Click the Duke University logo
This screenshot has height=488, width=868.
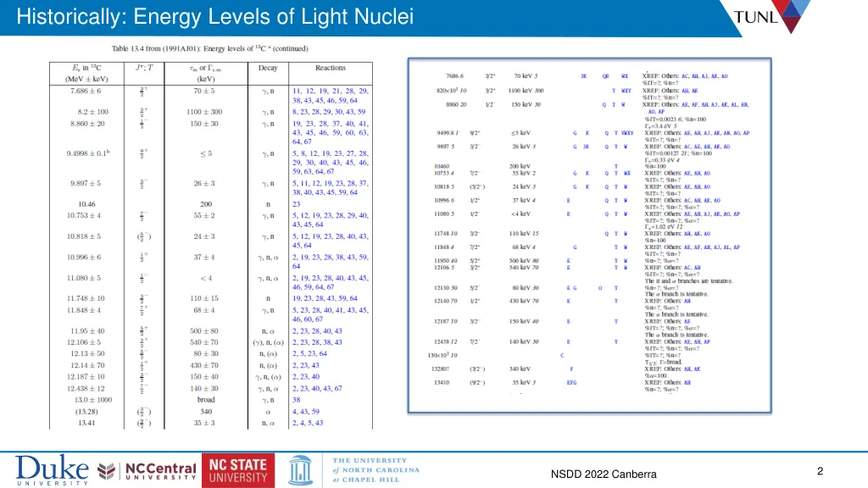tap(52, 471)
